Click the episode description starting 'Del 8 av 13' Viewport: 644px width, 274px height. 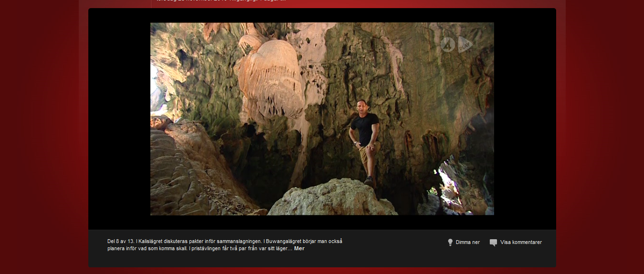tap(225, 245)
